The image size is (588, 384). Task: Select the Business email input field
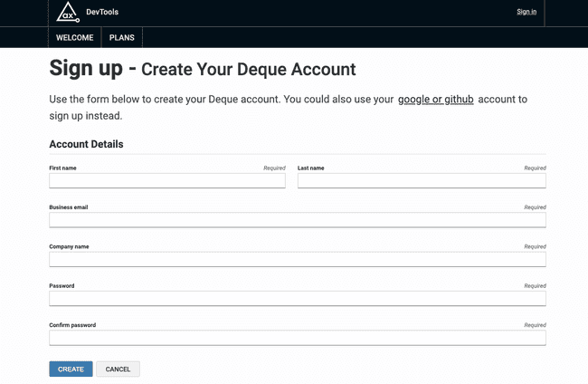coord(297,220)
